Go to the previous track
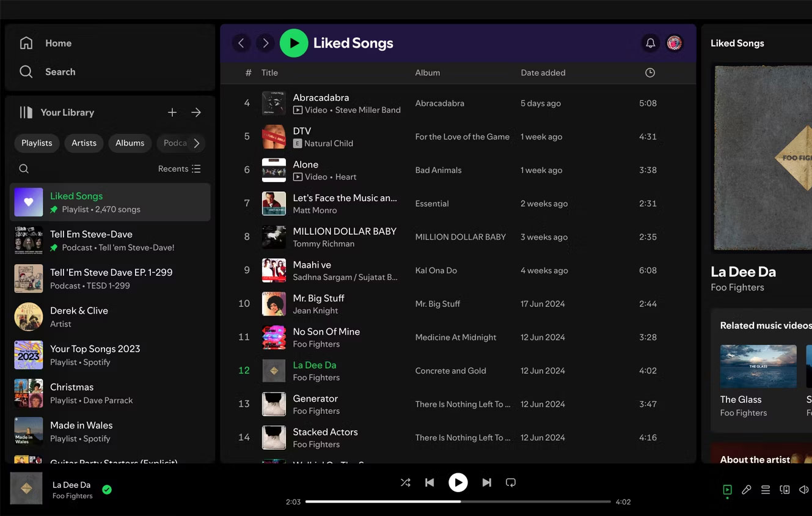812x516 pixels. [430, 482]
